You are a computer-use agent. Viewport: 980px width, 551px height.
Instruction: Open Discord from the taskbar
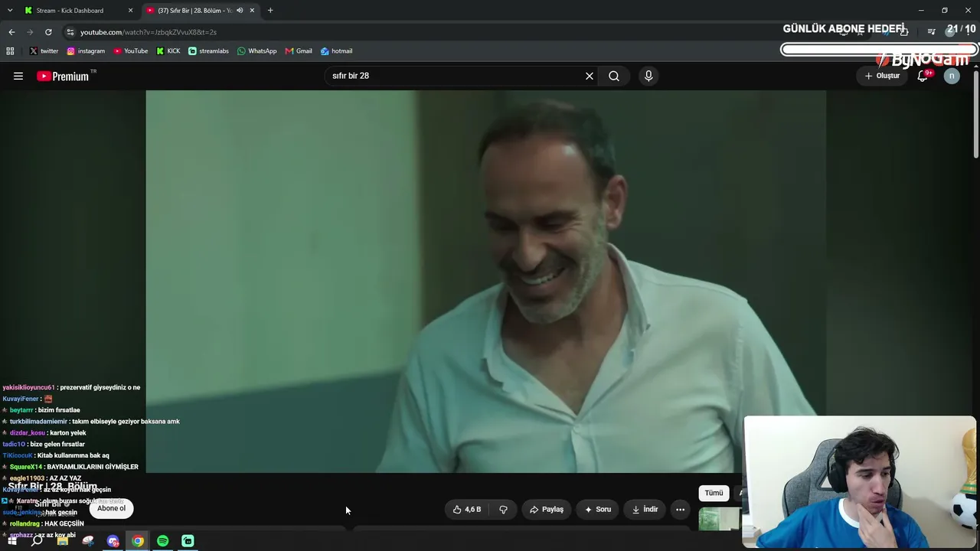point(113,541)
